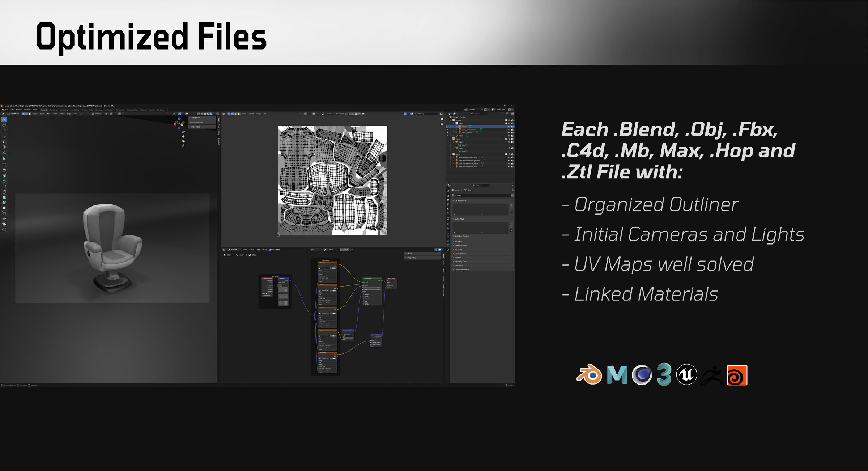The image size is (868, 471).
Task: Toggle Use Nodes checkbox in shader editor
Action: click(270, 250)
